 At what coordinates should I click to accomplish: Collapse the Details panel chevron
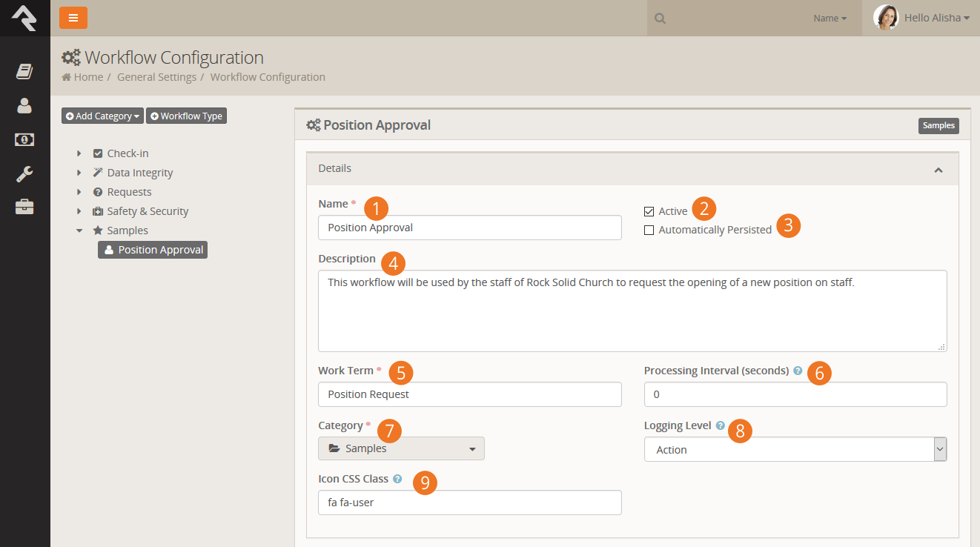[x=938, y=170]
